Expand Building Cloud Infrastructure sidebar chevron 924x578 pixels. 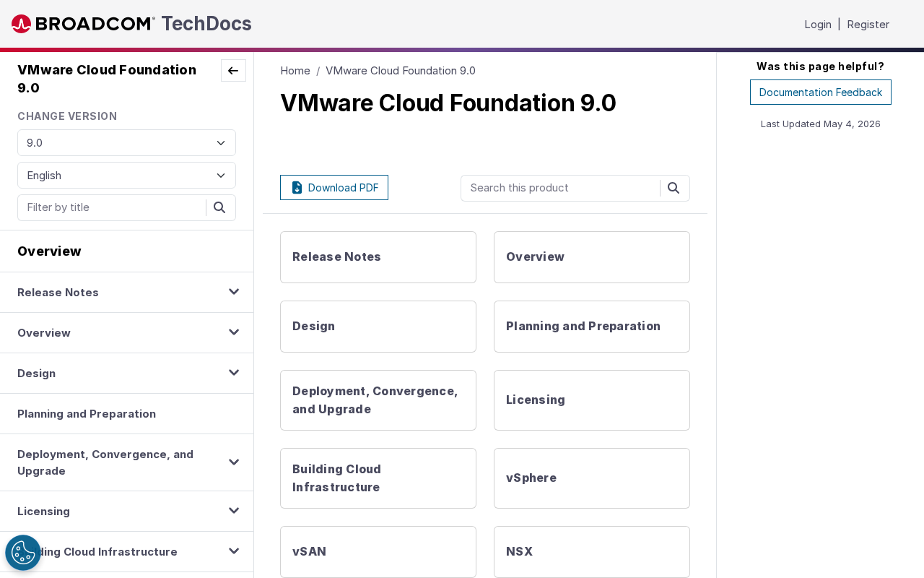[234, 551]
